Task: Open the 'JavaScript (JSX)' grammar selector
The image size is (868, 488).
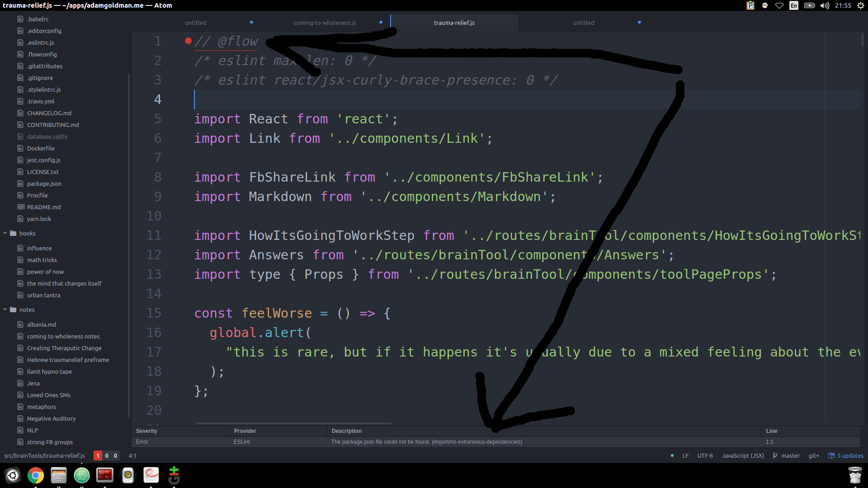Action: 743,455
